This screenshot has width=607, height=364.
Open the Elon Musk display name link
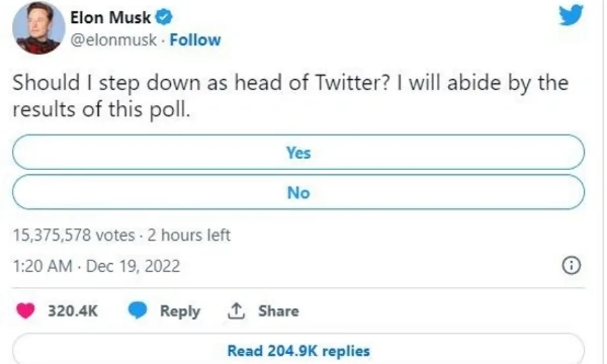[x=110, y=18]
